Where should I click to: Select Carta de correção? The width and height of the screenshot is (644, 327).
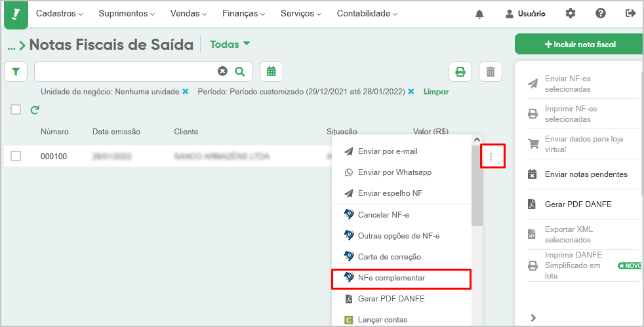pyautogui.click(x=401, y=257)
